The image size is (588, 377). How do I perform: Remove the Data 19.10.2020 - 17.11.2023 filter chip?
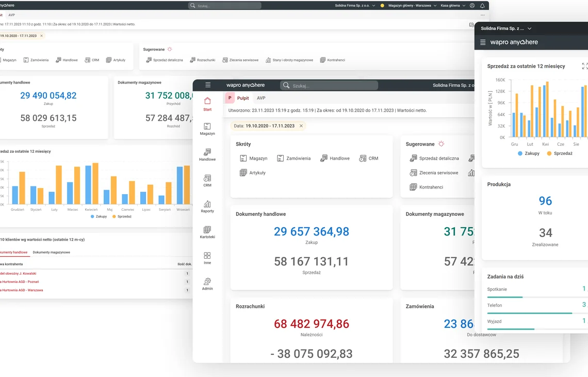coord(301,126)
